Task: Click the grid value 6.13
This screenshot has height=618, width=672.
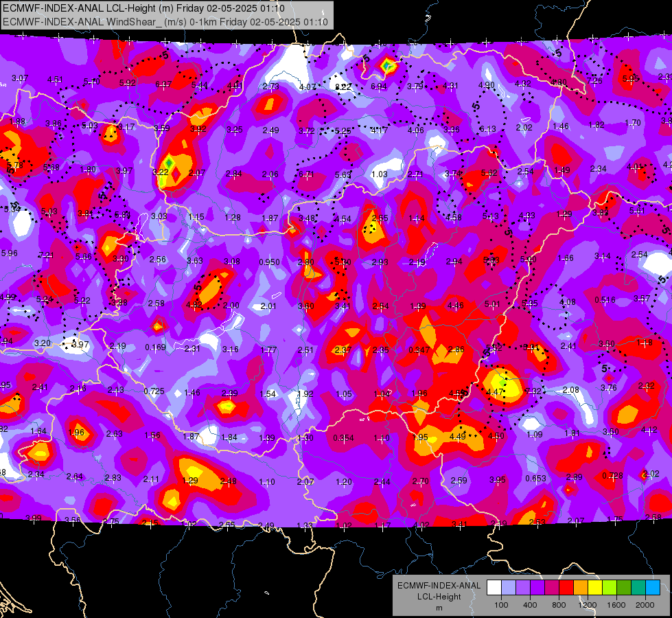Action: [x=488, y=128]
